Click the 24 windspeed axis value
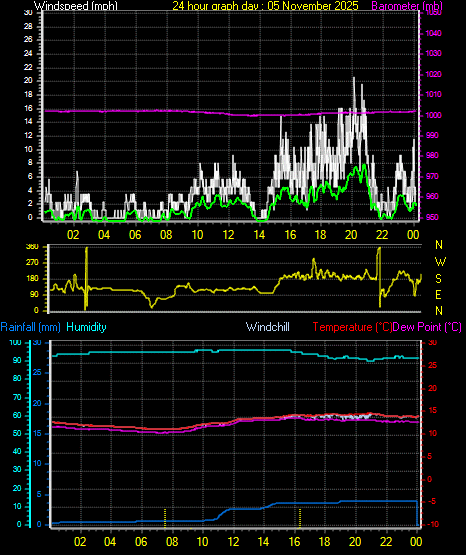 [x=28, y=53]
